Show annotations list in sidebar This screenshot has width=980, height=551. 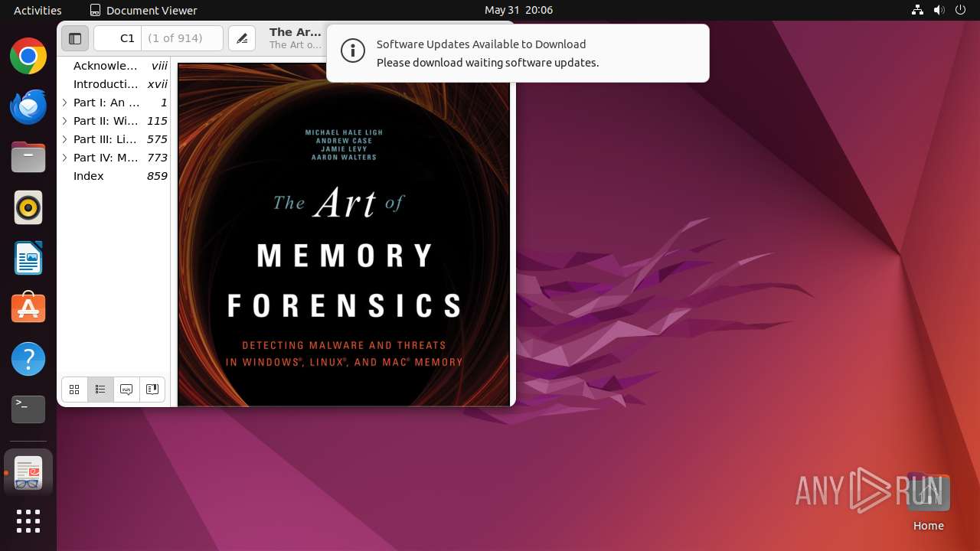tap(126, 390)
